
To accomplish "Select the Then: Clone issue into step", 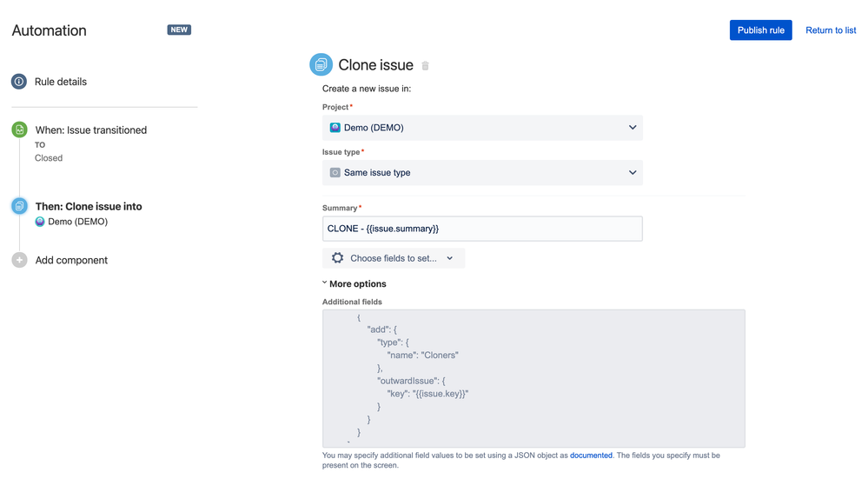I will click(x=89, y=207).
